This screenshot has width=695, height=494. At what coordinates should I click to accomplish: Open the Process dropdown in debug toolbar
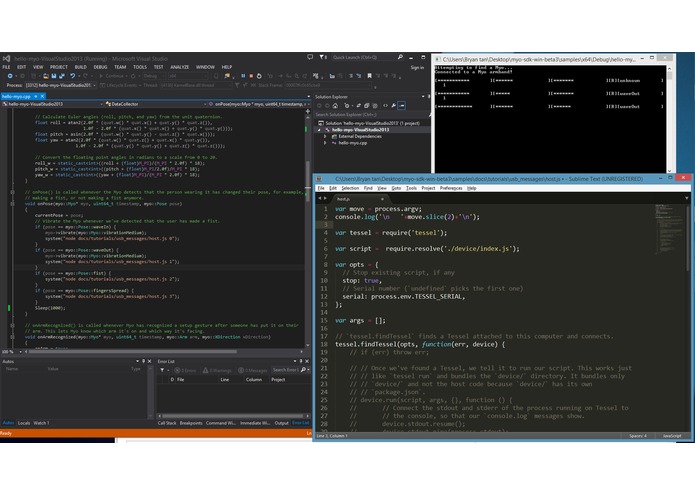tap(94, 85)
